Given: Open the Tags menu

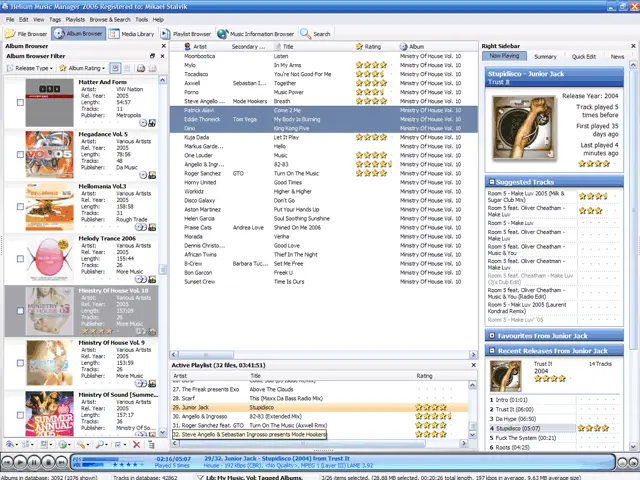Looking at the screenshot, I should pyautogui.click(x=55, y=19).
